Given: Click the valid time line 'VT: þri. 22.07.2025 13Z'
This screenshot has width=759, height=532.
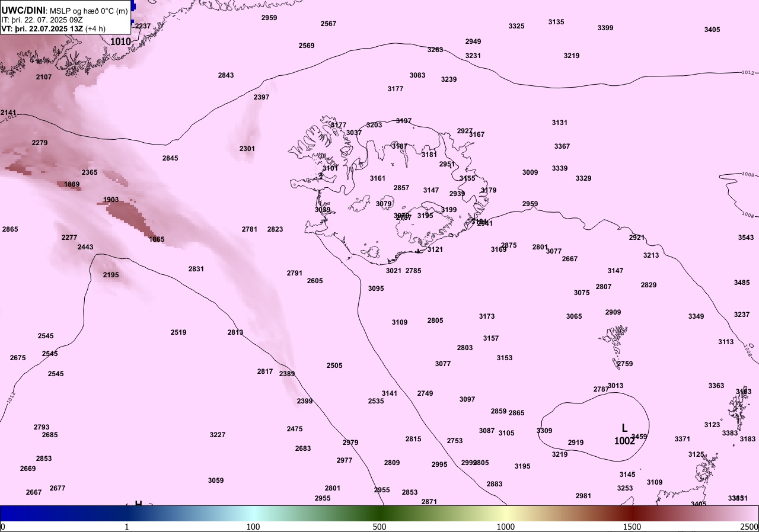Looking at the screenshot, I should pyautogui.click(x=42, y=28).
